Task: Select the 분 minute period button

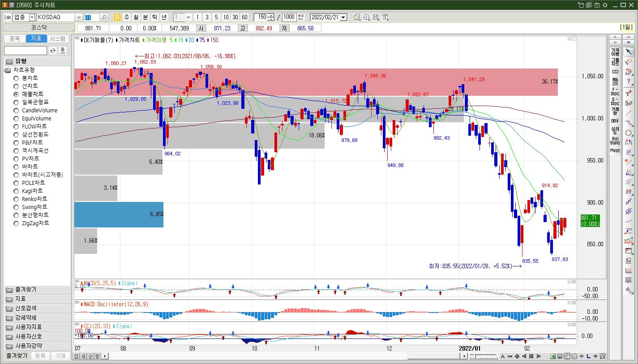Action: [145, 17]
